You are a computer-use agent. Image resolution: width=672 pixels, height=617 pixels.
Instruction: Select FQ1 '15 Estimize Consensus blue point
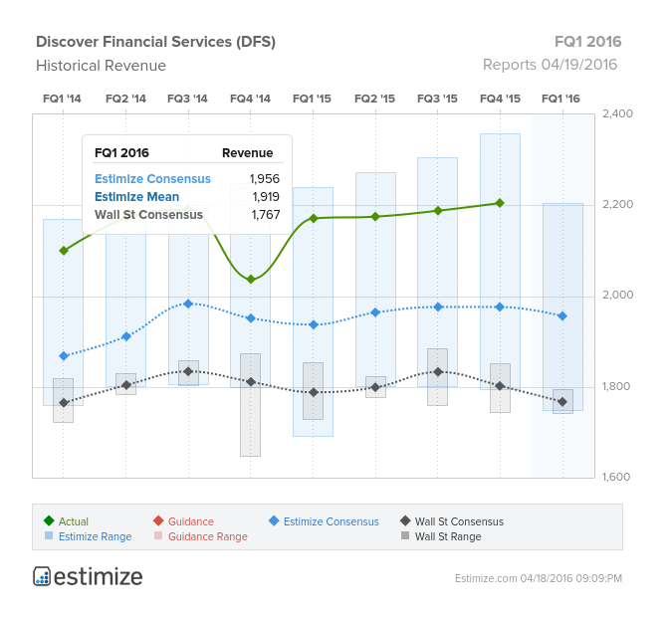tap(314, 324)
